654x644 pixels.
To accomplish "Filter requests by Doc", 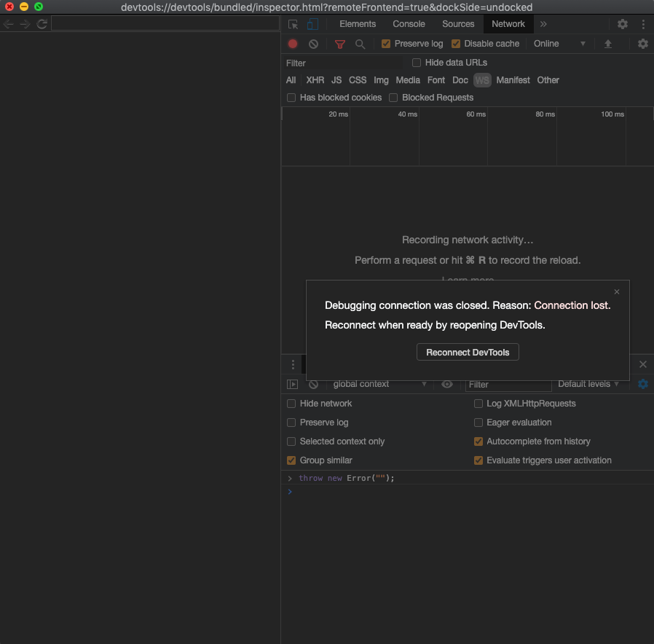I will pyautogui.click(x=460, y=80).
